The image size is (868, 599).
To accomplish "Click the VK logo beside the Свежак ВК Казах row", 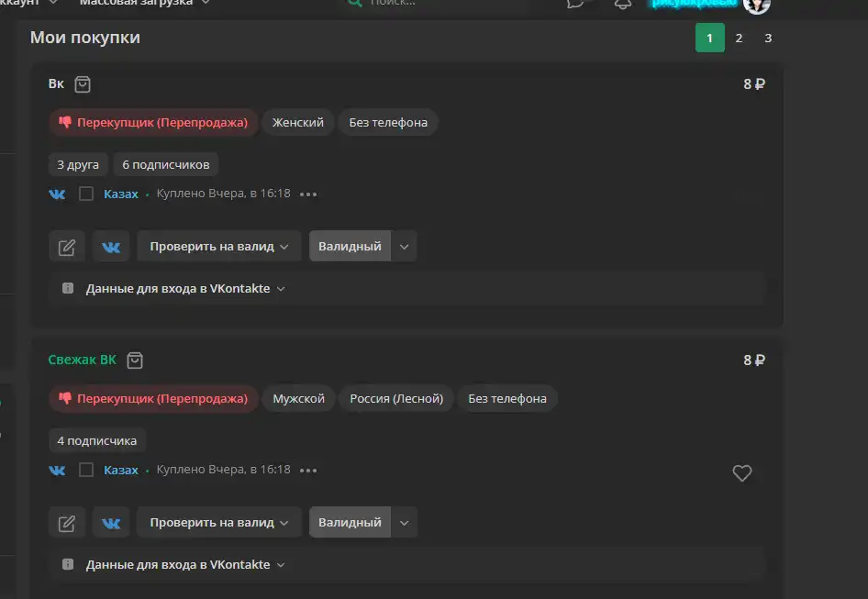I will click(x=57, y=470).
